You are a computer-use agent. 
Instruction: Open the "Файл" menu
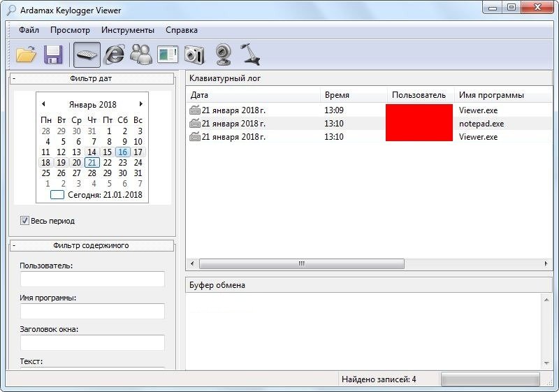(29, 30)
